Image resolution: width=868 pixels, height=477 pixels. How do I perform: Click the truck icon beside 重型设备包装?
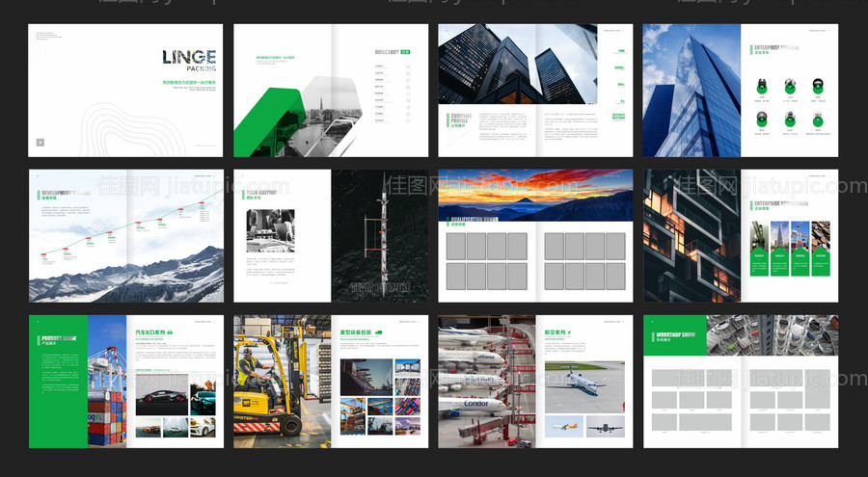[x=378, y=331]
